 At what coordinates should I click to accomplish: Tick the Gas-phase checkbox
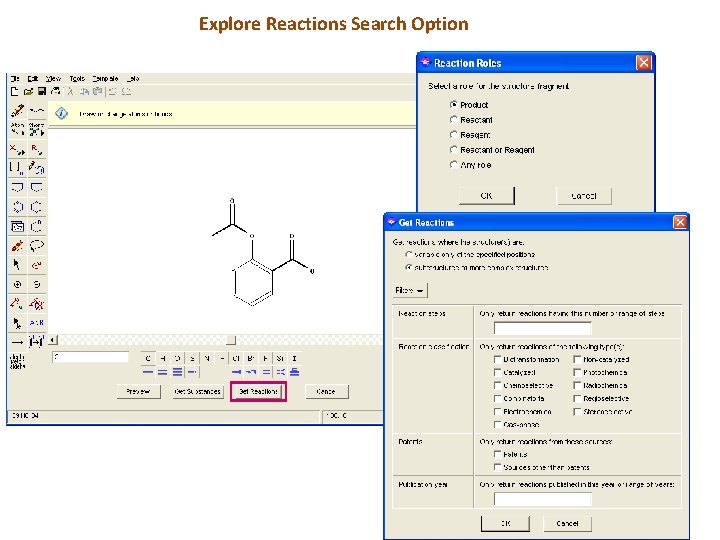(x=497, y=424)
